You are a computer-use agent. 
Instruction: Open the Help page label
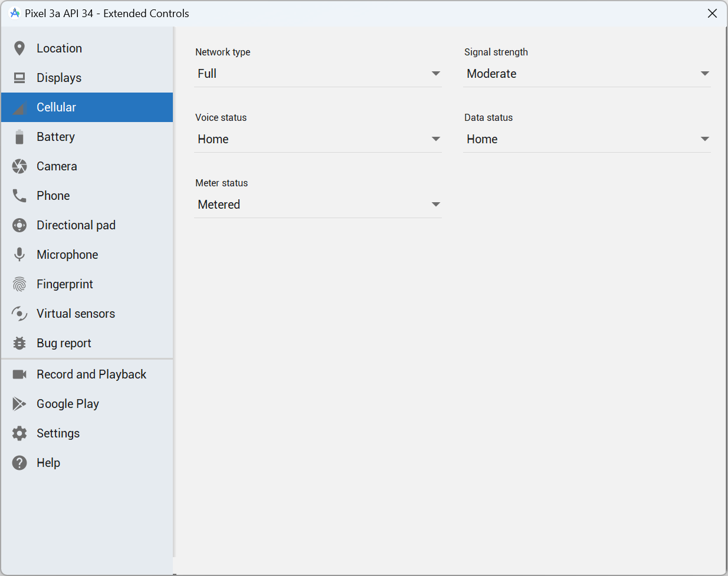click(48, 463)
